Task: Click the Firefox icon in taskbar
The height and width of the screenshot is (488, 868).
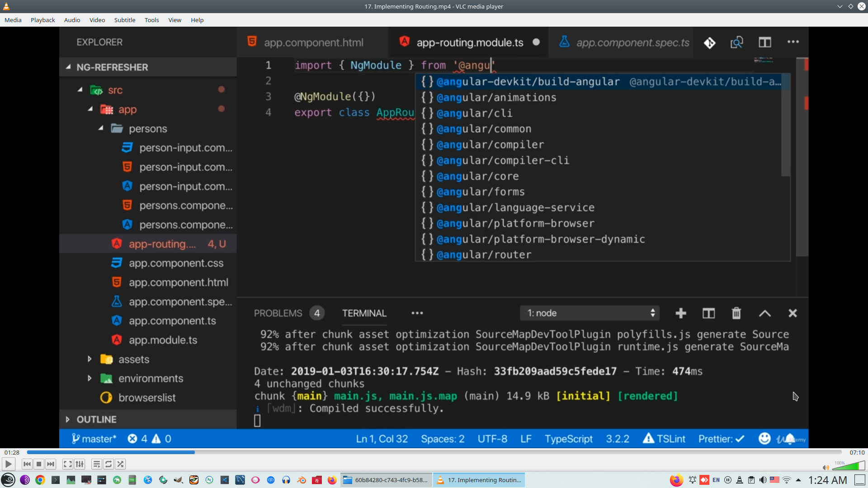Action: coord(332,480)
